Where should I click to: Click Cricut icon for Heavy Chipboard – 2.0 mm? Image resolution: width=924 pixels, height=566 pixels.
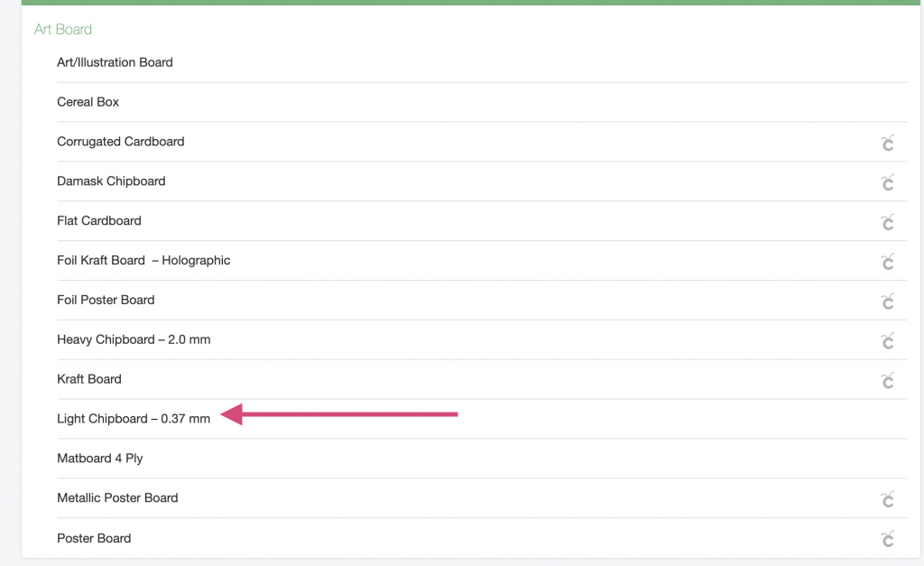point(888,340)
